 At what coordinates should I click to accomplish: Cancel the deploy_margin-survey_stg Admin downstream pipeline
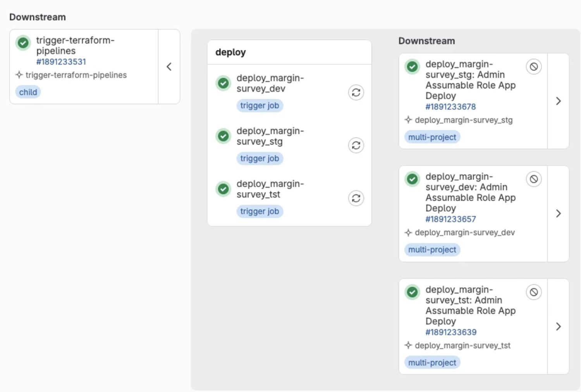point(534,67)
